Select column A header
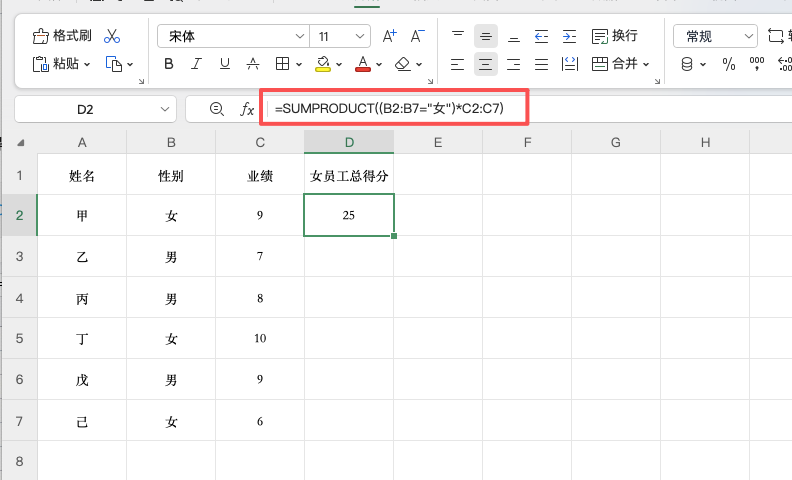Screen dimensions: 792x480 (82, 142)
